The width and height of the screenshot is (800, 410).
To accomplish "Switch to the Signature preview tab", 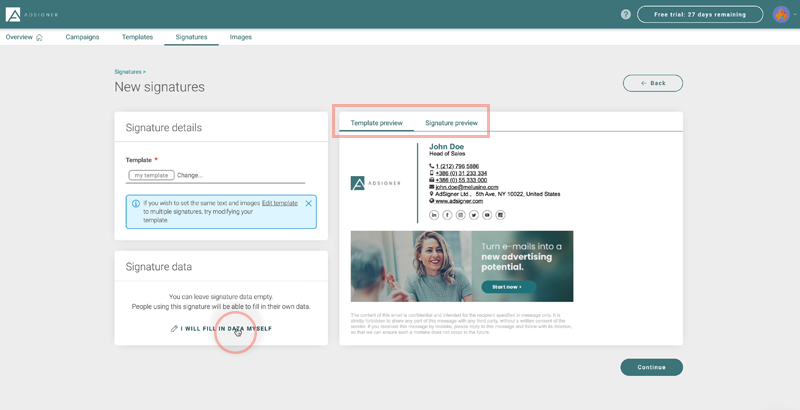I will click(452, 123).
